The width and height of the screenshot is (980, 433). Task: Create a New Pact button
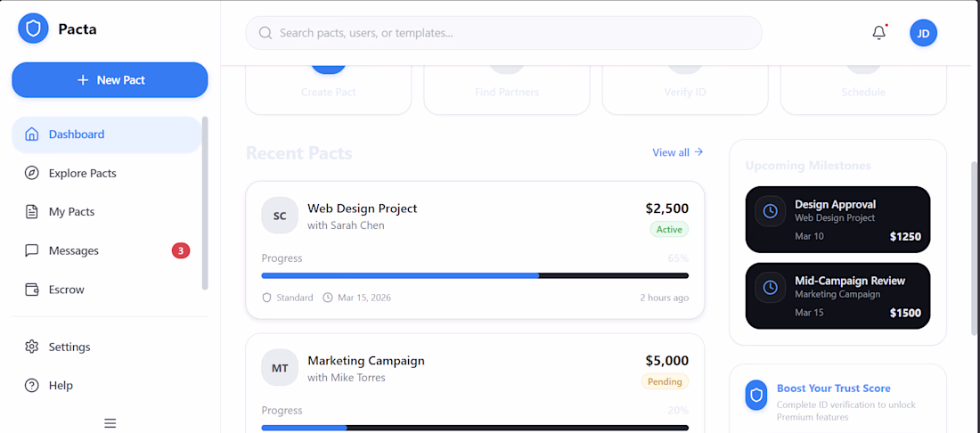pos(110,80)
